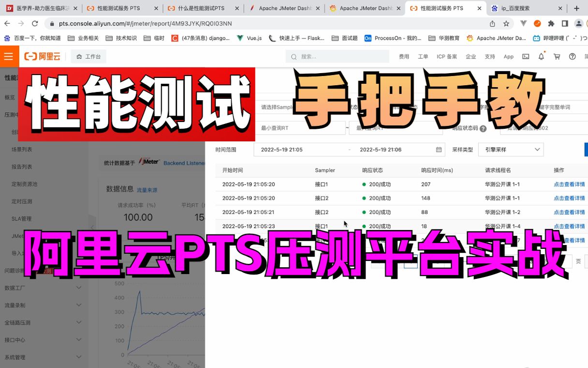Click the share page icon in address bar
This screenshot has height=368, width=588.
[492, 23]
